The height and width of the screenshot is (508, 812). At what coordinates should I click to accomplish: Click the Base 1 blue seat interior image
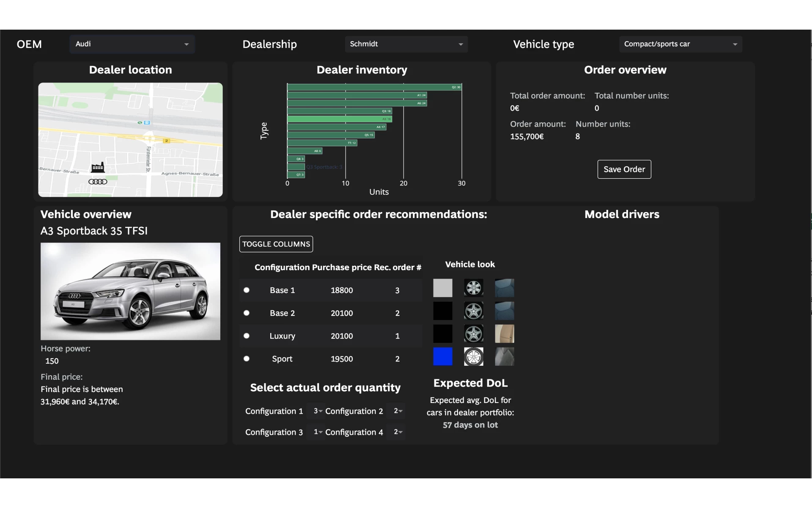point(505,288)
